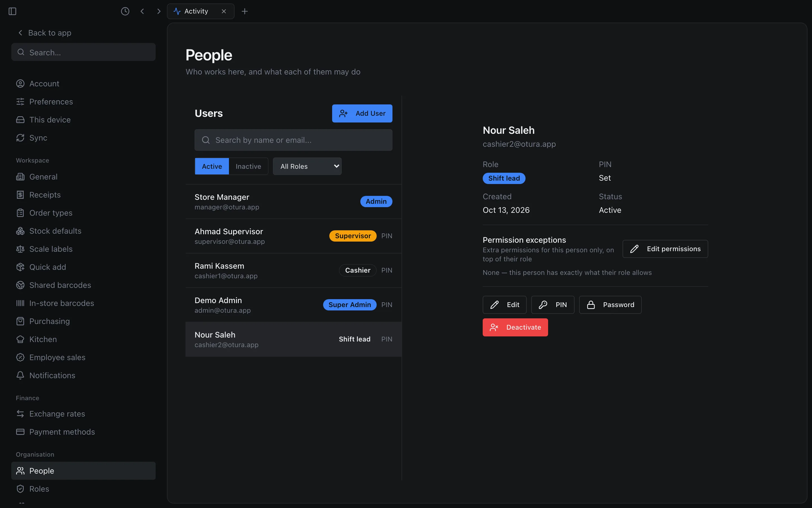Open Preferences in sidebar
812x508 pixels.
point(83,102)
